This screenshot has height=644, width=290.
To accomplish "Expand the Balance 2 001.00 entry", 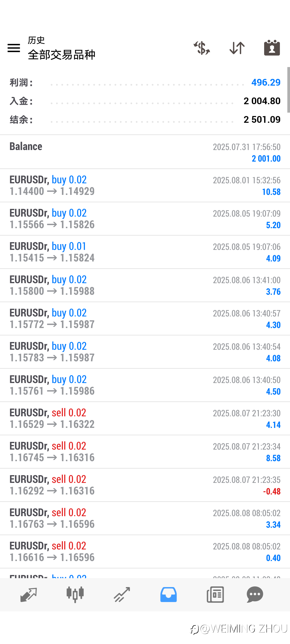I will [x=145, y=152].
